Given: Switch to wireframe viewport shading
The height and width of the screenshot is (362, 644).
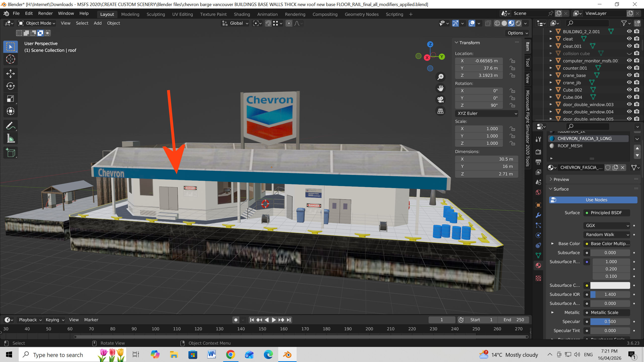Looking at the screenshot, I should (497, 23).
